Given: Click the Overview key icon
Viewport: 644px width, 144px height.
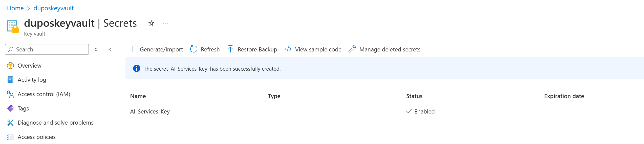Looking at the screenshot, I should pyautogui.click(x=10, y=66).
